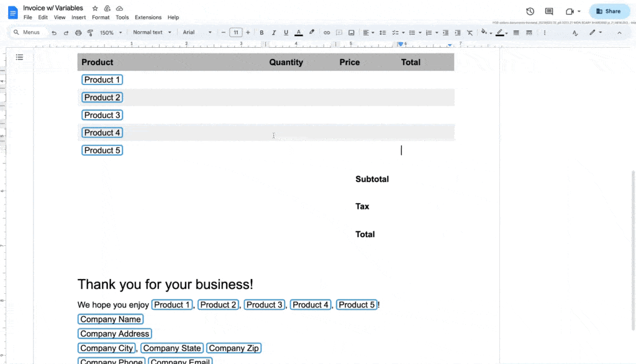Open the View menu
Screen dimensions: 636x364
59,17
